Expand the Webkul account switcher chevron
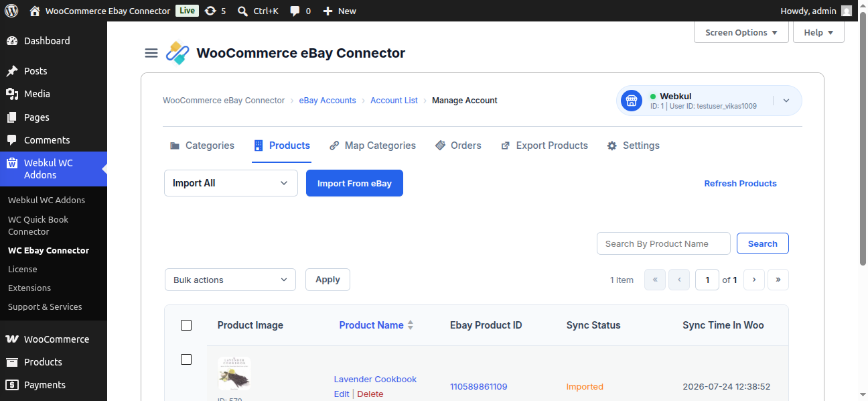 pyautogui.click(x=786, y=101)
